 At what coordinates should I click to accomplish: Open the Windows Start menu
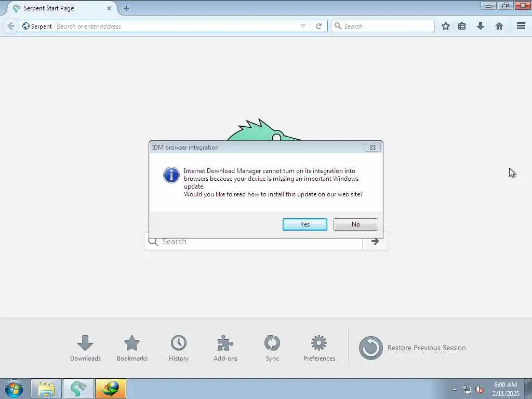14,389
